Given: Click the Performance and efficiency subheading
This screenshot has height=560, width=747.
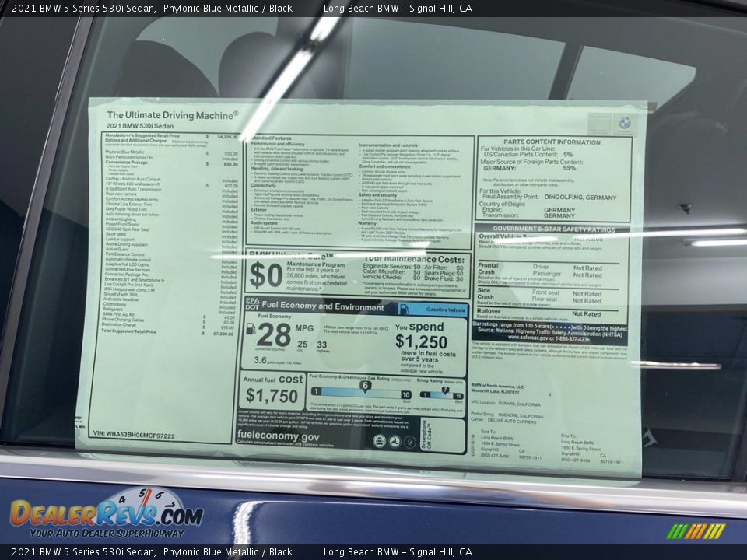Looking at the screenshot, I should (278, 144).
